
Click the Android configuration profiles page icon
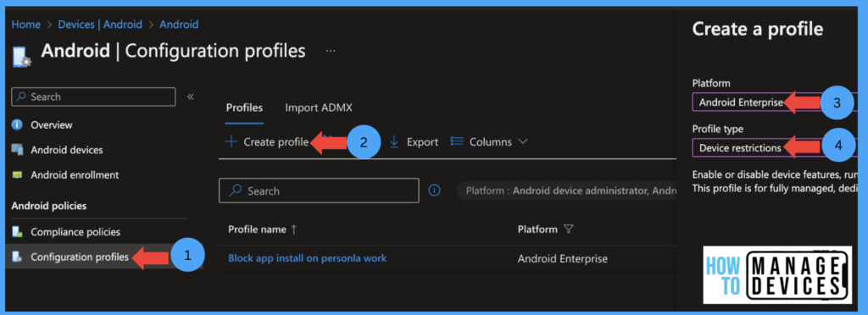(x=21, y=56)
